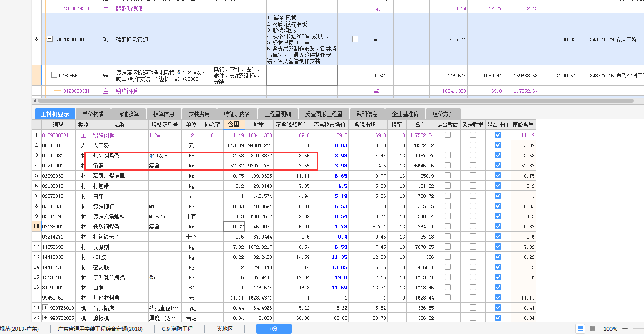This screenshot has width=644, height=334.
Task: Click 镀锌六角螺栓 spec M8×75
Action: coord(164,216)
